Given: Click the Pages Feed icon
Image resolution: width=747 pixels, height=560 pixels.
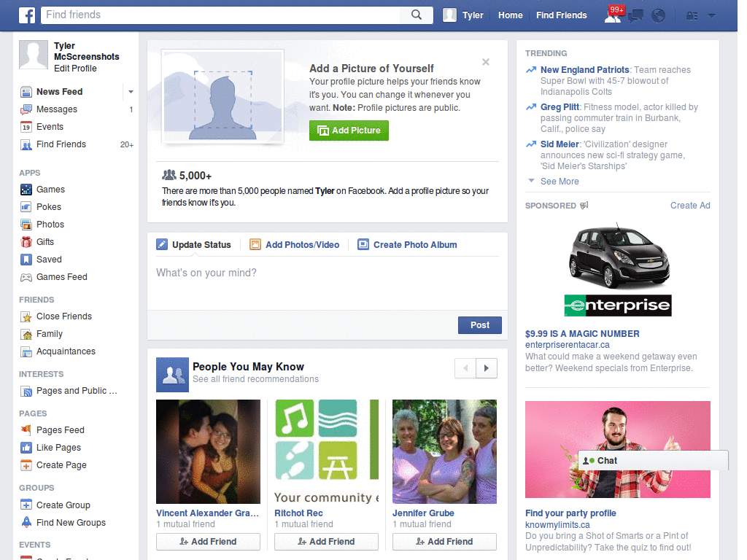Looking at the screenshot, I should tap(26, 430).
